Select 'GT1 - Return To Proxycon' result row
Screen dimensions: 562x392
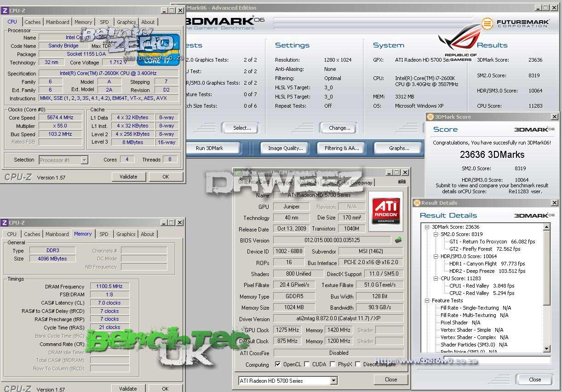[492, 242]
